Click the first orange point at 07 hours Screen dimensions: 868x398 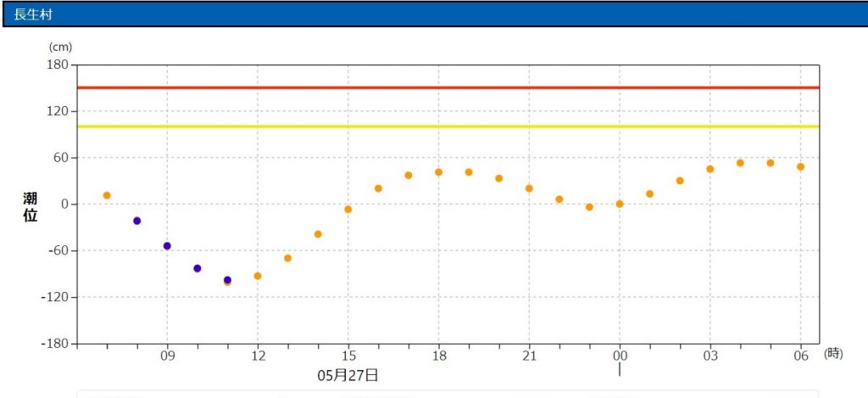pos(107,195)
